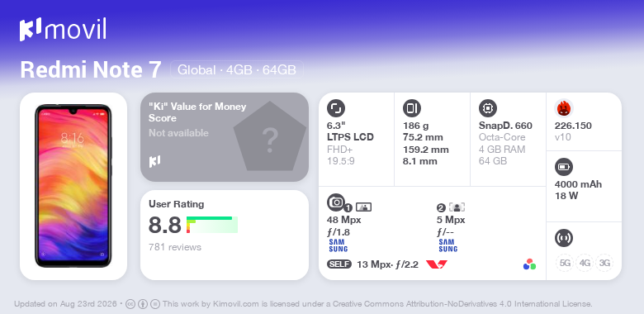Click the phone dimensions icon
Viewport: 644px width, 314px height.
pos(412,108)
